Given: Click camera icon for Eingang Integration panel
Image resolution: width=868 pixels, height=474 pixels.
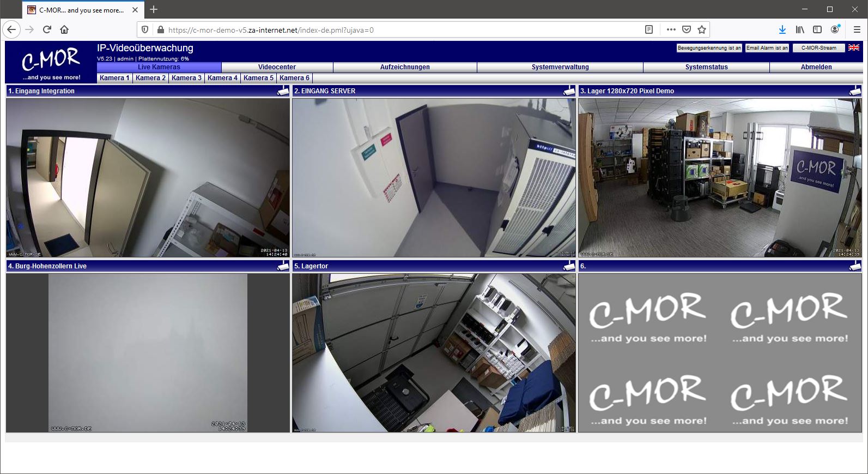Looking at the screenshot, I should (283, 91).
